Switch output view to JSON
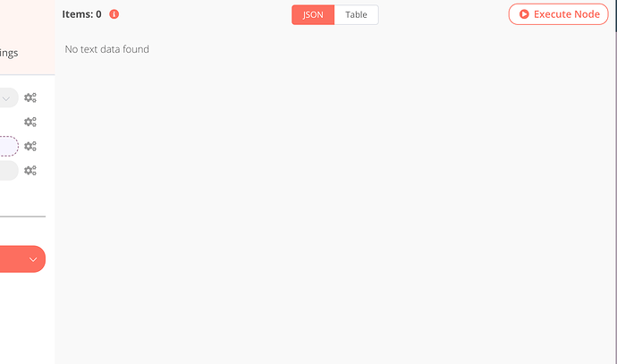 coord(313,15)
